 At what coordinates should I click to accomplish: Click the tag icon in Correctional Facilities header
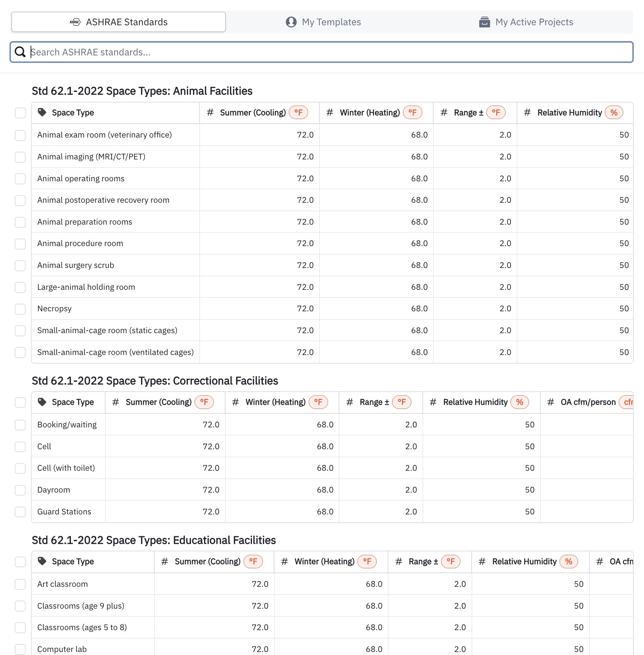[x=42, y=402]
